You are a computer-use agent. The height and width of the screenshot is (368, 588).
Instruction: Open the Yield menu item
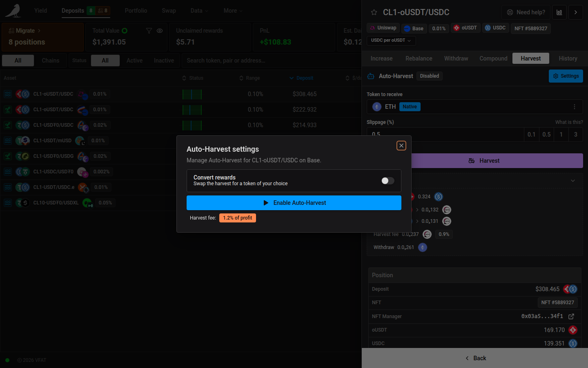[40, 11]
